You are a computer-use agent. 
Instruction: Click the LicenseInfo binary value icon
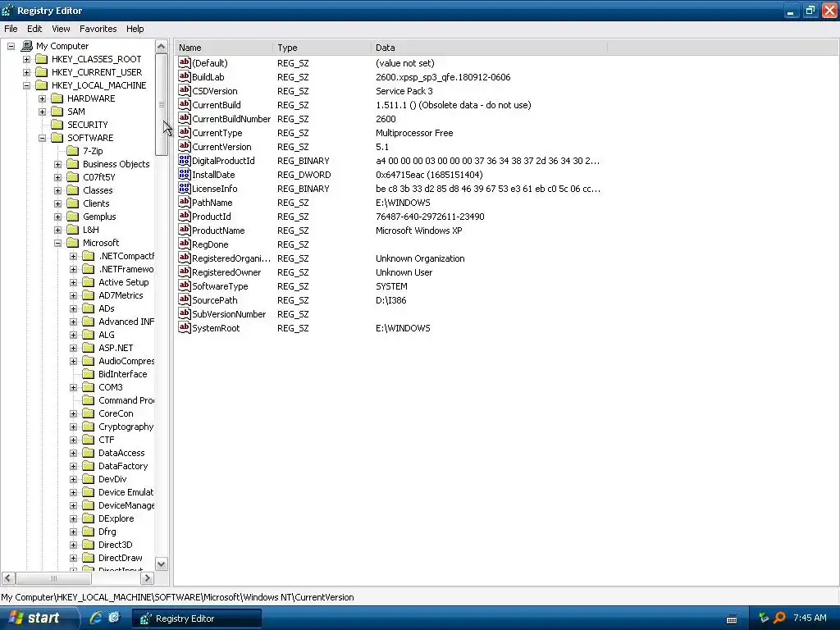(185, 188)
